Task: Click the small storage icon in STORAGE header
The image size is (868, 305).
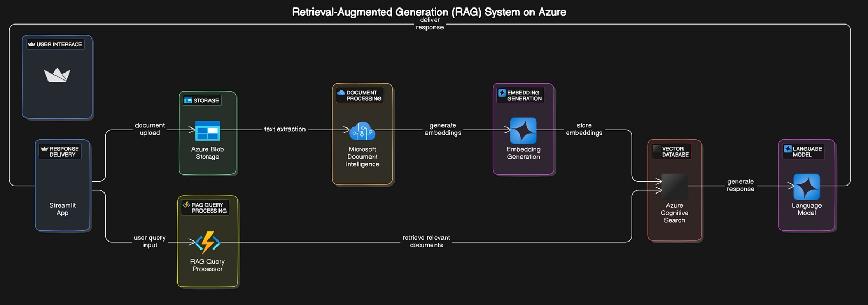Action: (188, 100)
